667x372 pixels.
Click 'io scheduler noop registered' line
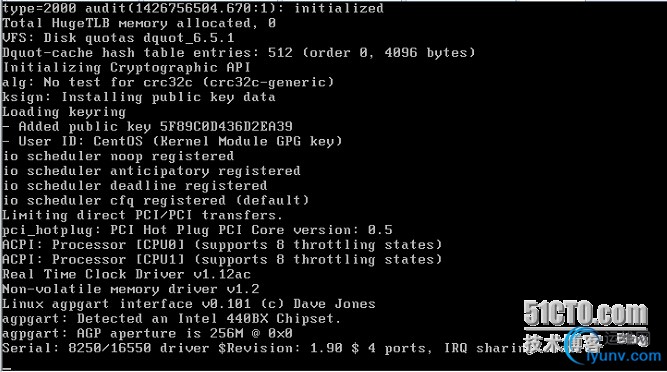(x=118, y=156)
